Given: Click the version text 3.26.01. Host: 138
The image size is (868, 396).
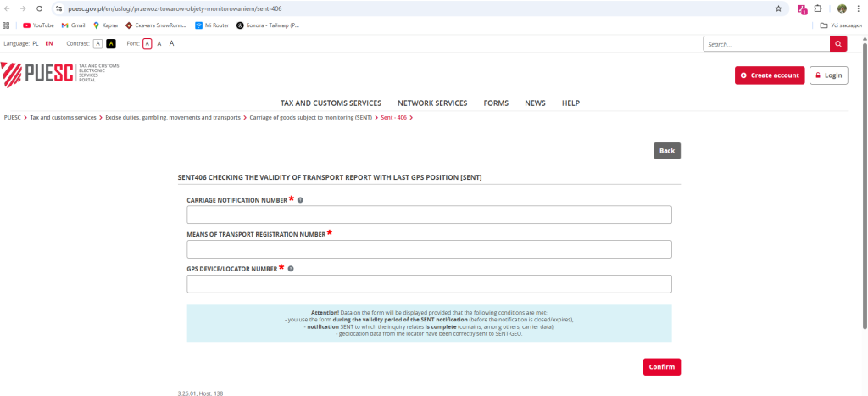Looking at the screenshot, I should (x=200, y=393).
